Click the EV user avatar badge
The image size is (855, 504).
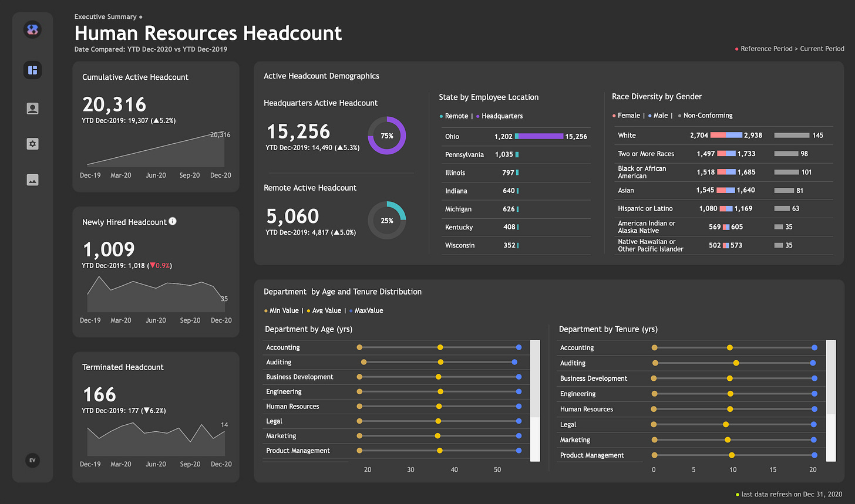point(33,461)
